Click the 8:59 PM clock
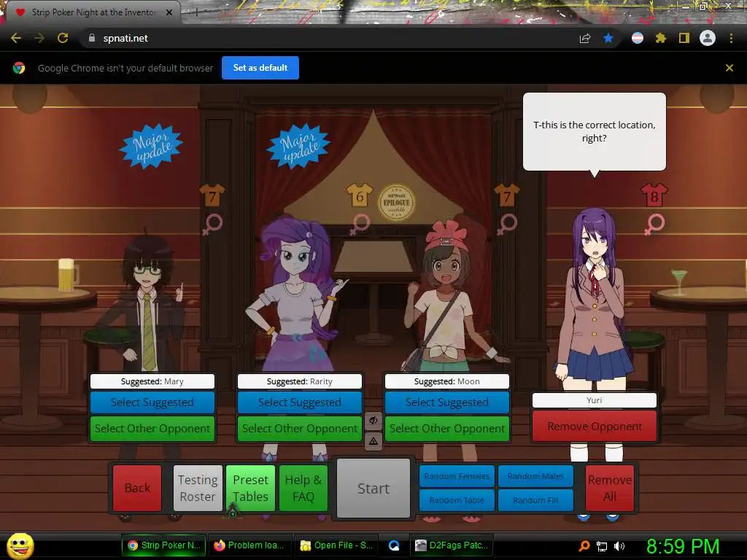Screen dimensions: 747x560 683,546
